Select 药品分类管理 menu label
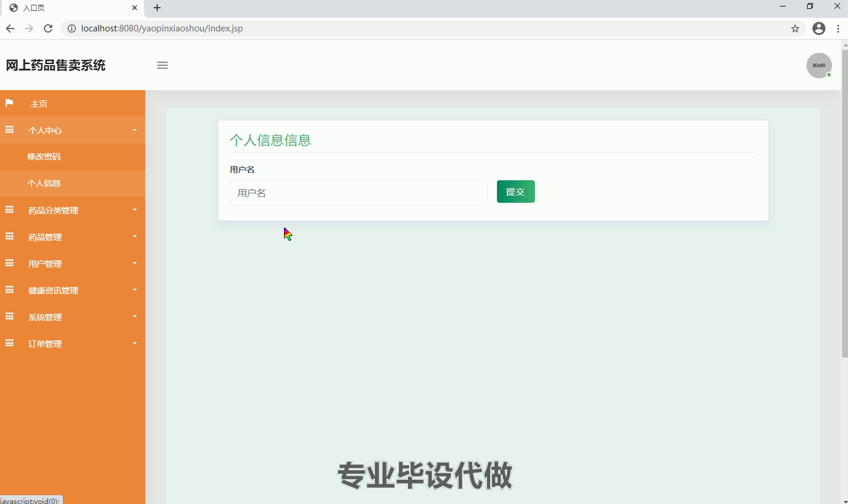 (x=53, y=210)
